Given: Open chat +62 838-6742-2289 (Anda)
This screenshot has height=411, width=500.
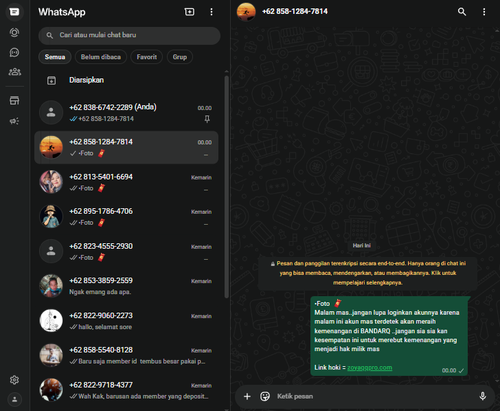Looking at the screenshot, I should pos(127,113).
